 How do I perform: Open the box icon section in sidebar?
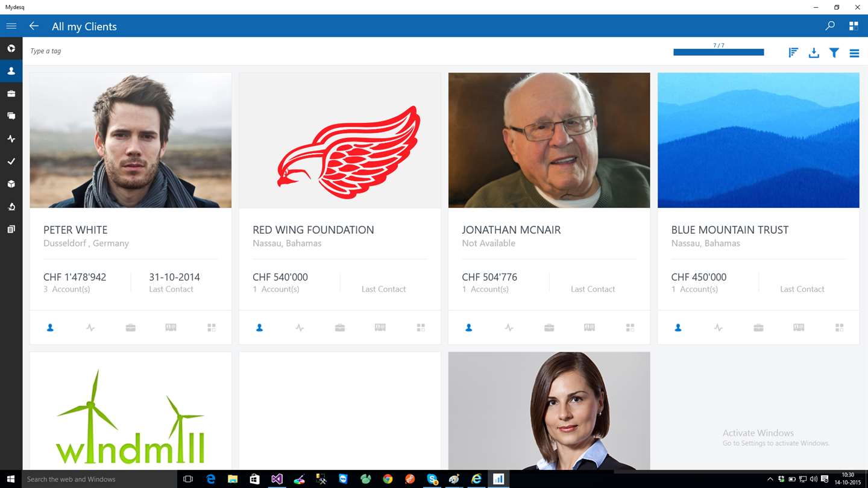11,184
